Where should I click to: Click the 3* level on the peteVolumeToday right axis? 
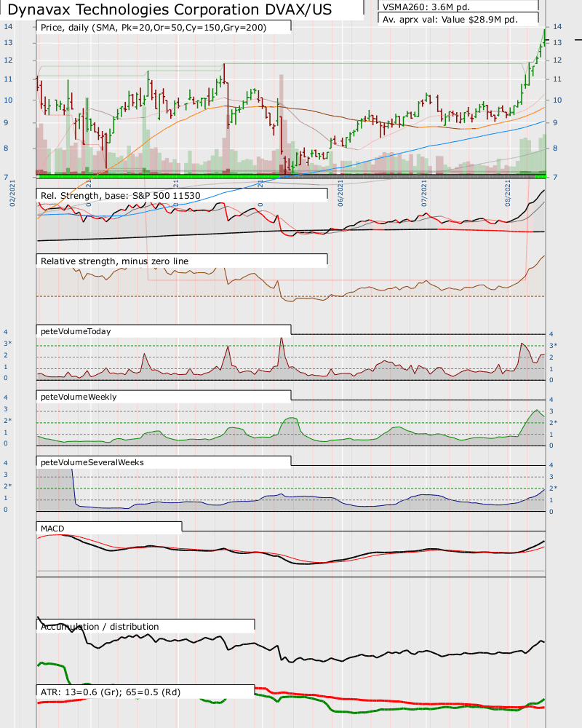click(554, 345)
